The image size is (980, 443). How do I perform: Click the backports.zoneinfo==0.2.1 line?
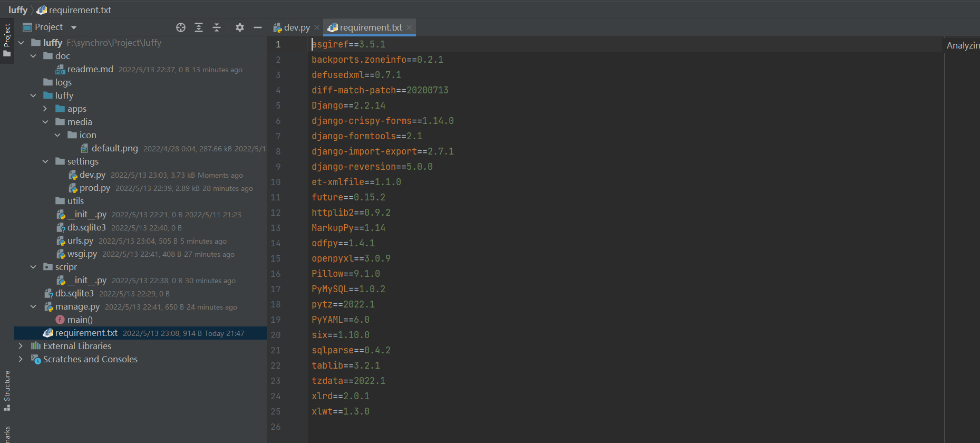click(x=377, y=60)
